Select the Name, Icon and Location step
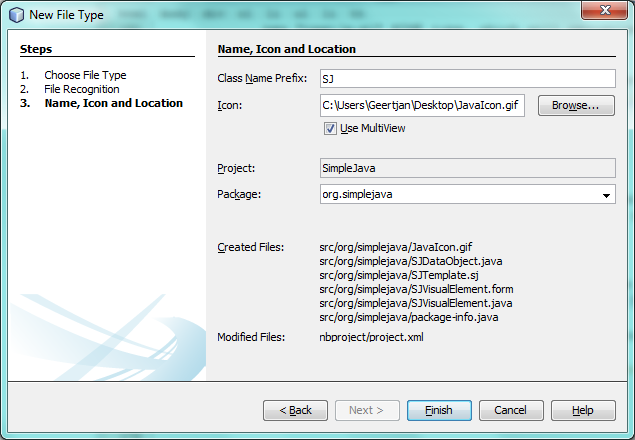This screenshot has width=635, height=440. pyautogui.click(x=113, y=103)
